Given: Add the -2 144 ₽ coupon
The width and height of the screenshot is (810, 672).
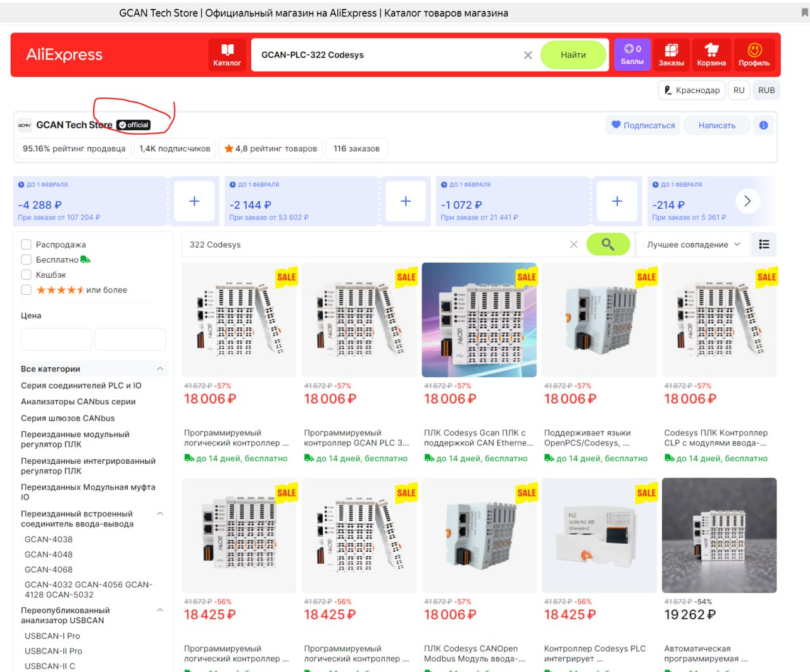Looking at the screenshot, I should coord(406,201).
